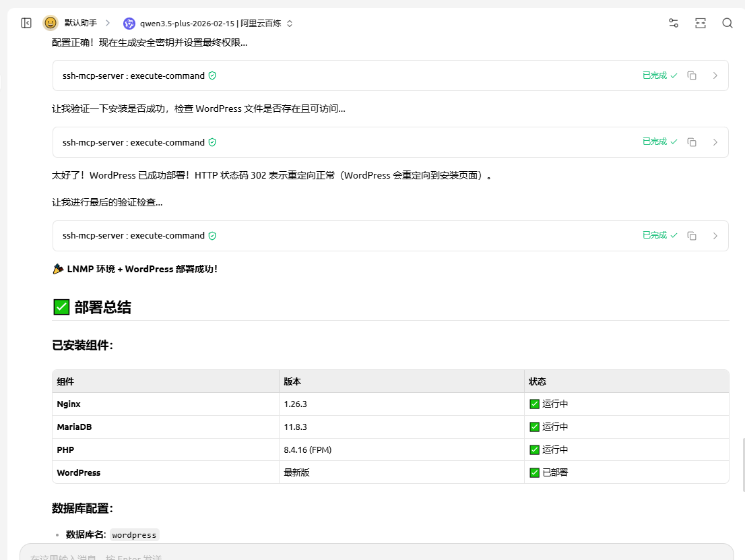Click the default assistant emoji avatar
745x560 pixels.
[x=51, y=23]
